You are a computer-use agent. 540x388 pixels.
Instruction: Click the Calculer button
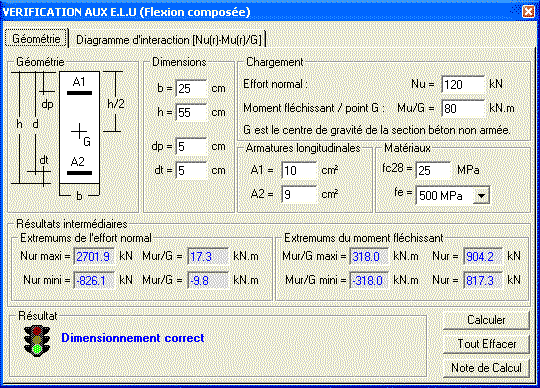tap(486, 320)
